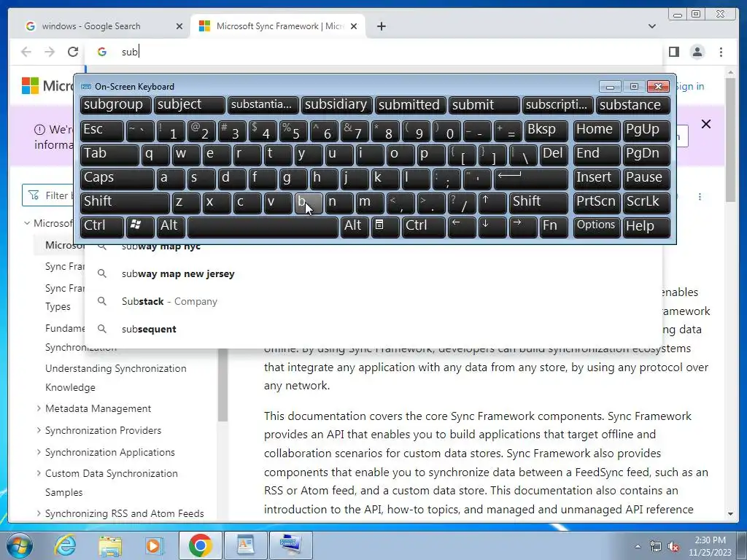This screenshot has height=560, width=747.
Task: Click the right arrow key on the keyboard
Action: 522,227
